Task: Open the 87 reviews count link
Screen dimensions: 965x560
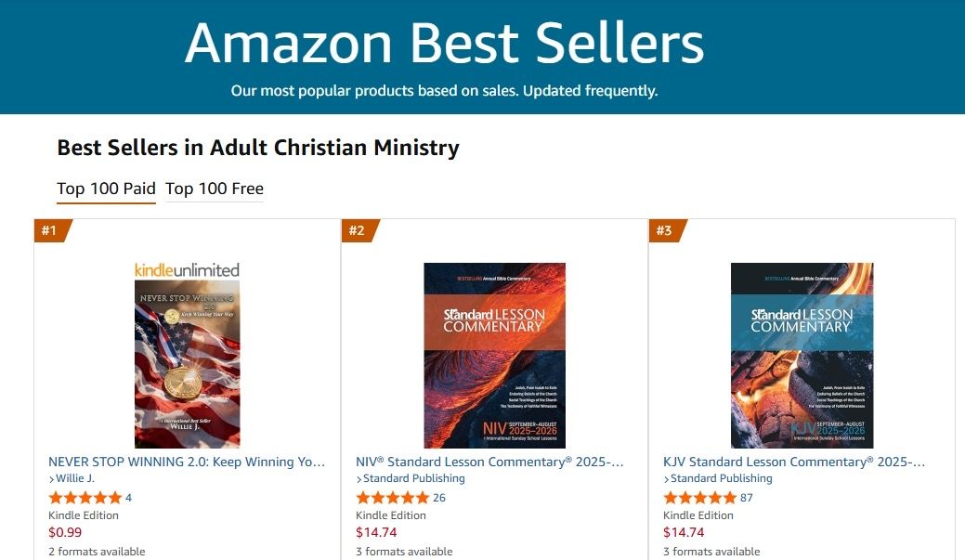Action: point(747,498)
